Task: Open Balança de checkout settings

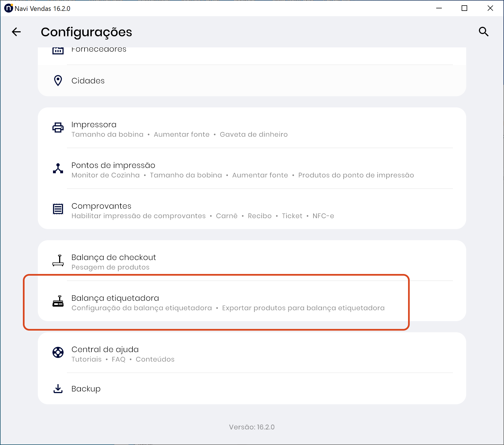Action: click(114, 258)
